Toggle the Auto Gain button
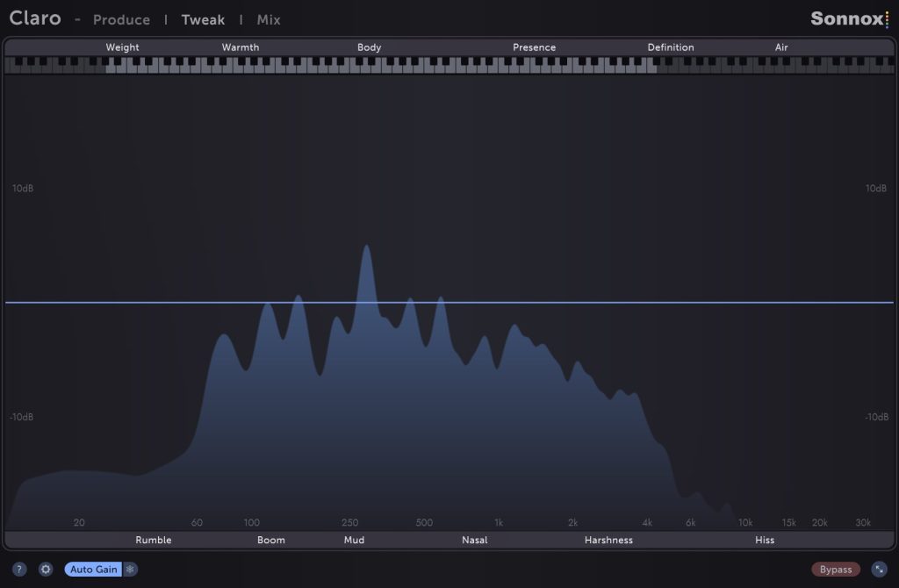The image size is (899, 588). (x=93, y=570)
